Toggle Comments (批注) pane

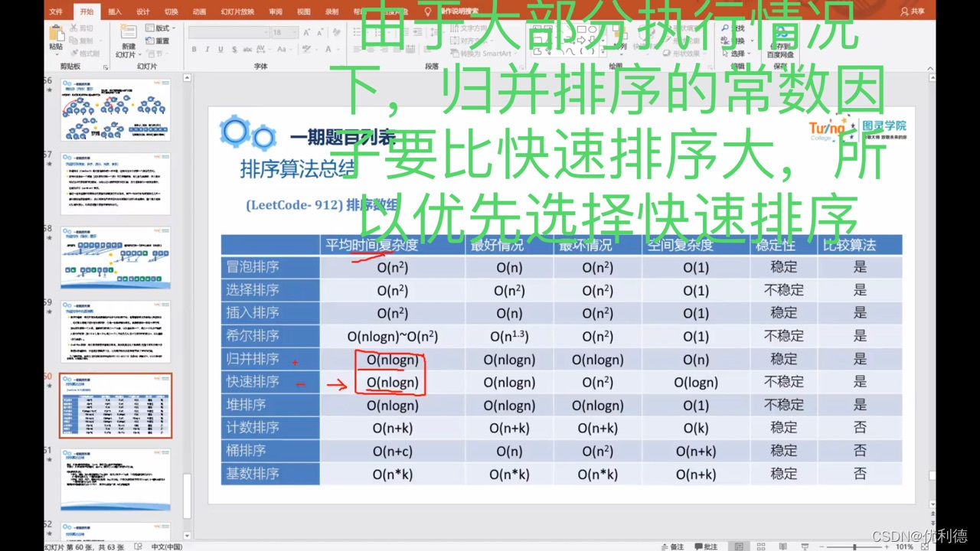pyautogui.click(x=707, y=546)
